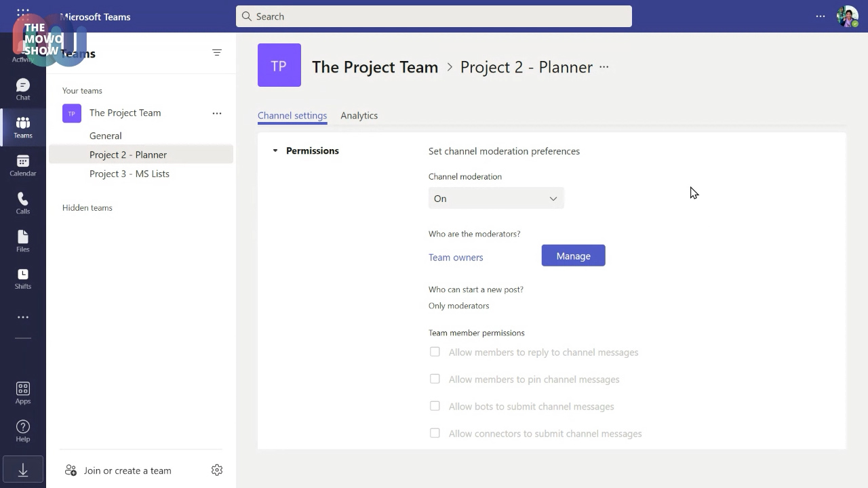This screenshot has height=488, width=868.
Task: Open the Calendar app icon
Action: coord(23,165)
